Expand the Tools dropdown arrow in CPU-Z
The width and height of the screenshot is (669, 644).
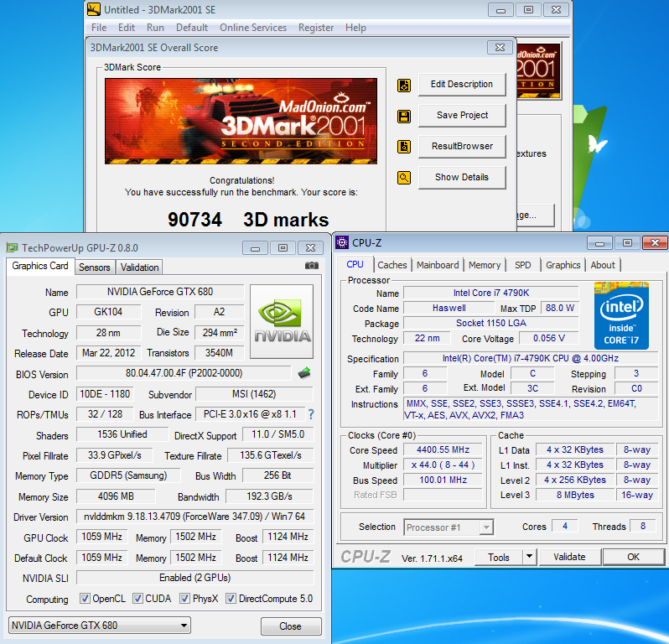529,557
